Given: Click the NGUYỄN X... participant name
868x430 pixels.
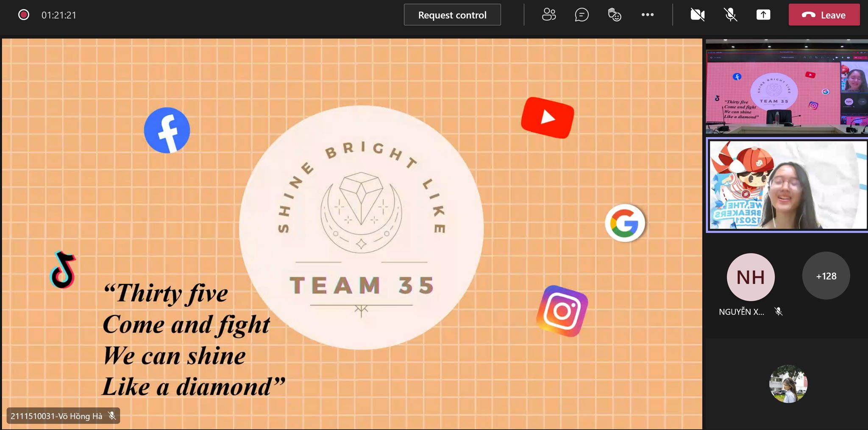Looking at the screenshot, I should (742, 312).
